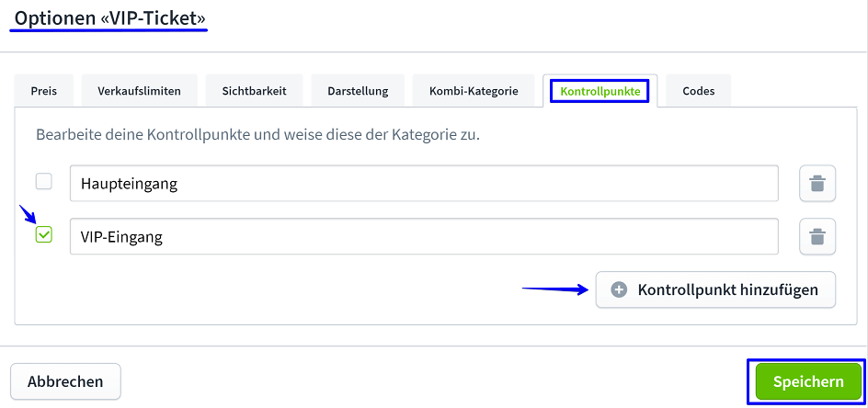Image resolution: width=868 pixels, height=408 pixels.
Task: Focus the Haupteingang text field
Action: [423, 184]
